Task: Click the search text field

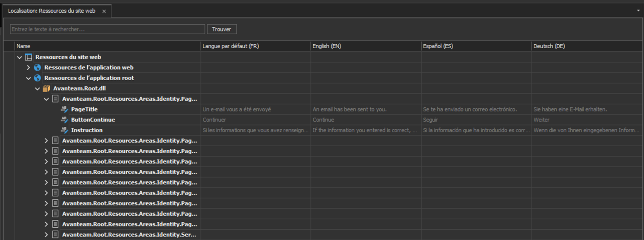Action: 107,29
